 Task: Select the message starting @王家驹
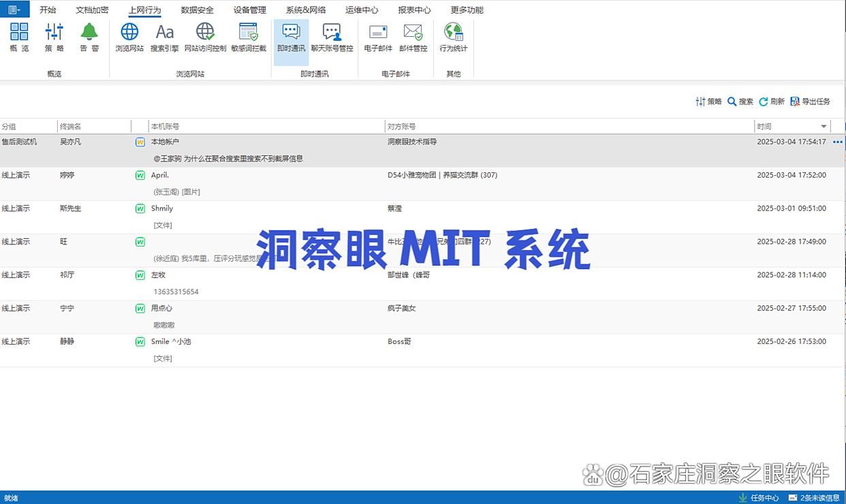click(x=228, y=159)
